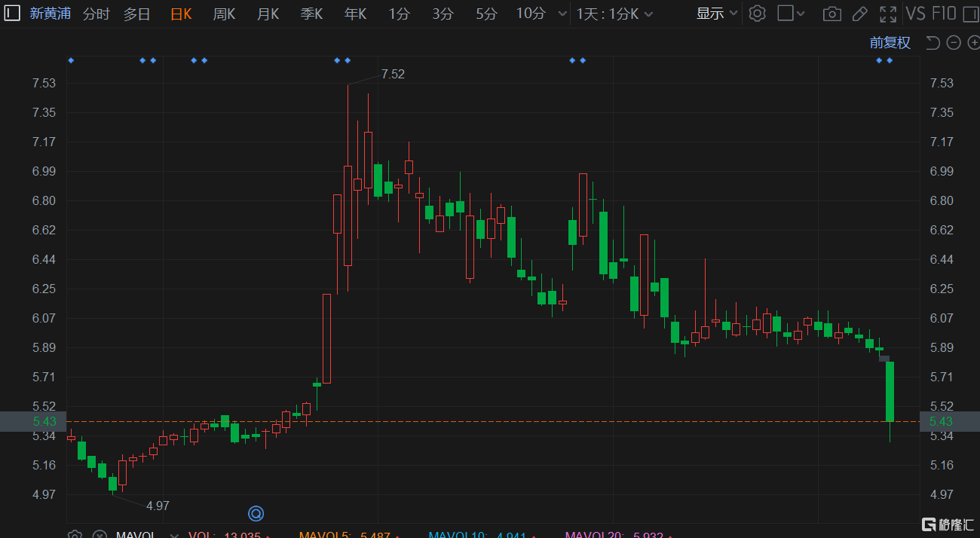Screen dimensions: 980x538
Task: Open the 1天:1分K dropdown
Action: point(614,14)
